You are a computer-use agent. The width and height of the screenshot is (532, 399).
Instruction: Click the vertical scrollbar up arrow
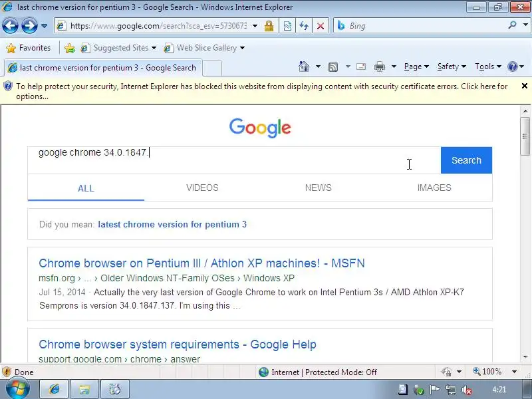(x=525, y=111)
